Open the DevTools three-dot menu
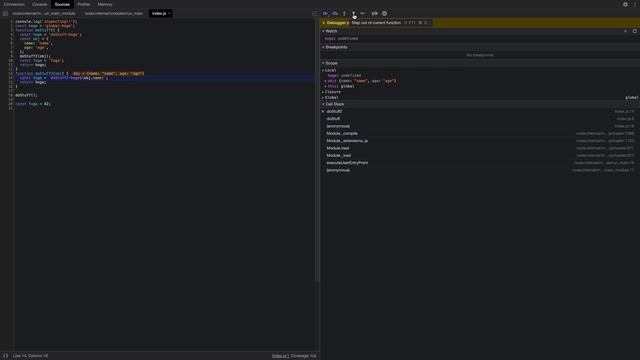640x360 pixels. click(635, 4)
